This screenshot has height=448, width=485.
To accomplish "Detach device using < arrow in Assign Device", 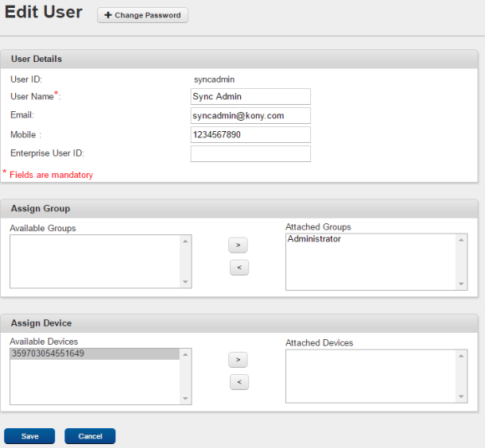I will tap(239, 382).
